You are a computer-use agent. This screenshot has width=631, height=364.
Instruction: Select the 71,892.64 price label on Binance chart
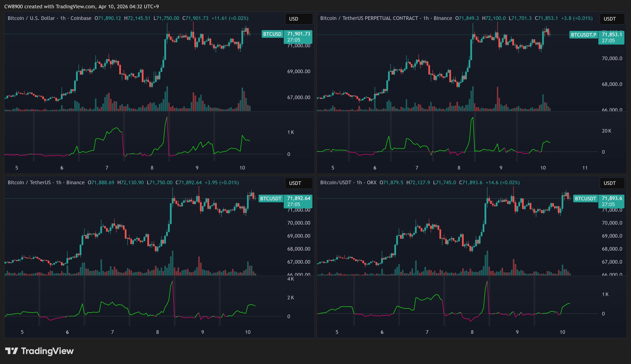click(298, 198)
